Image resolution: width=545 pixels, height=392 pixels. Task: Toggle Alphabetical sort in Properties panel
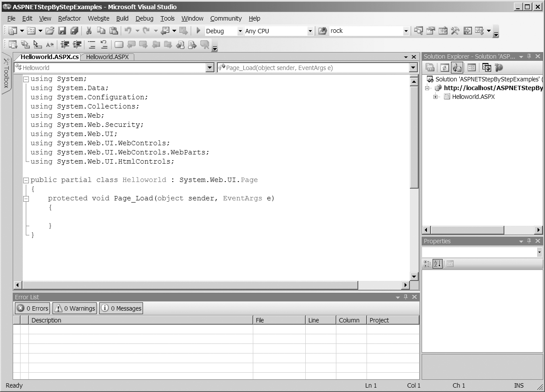click(437, 263)
